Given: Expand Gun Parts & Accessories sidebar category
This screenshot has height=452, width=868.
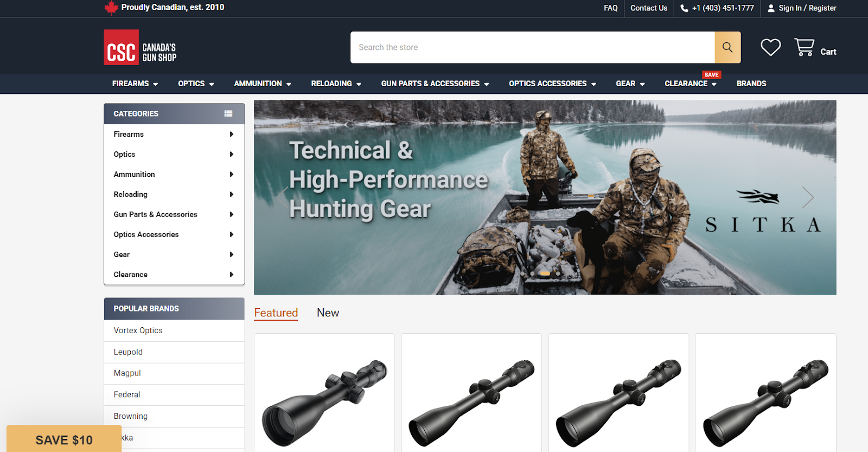Looking at the screenshot, I should click(x=174, y=214).
